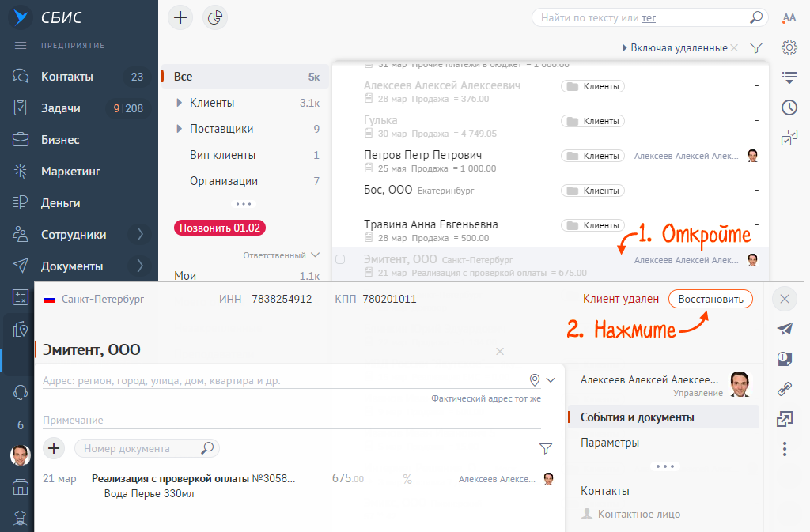This screenshot has height=532, width=810.
Task: Open the filter funnel beside Включая удаленные
Action: [756, 48]
